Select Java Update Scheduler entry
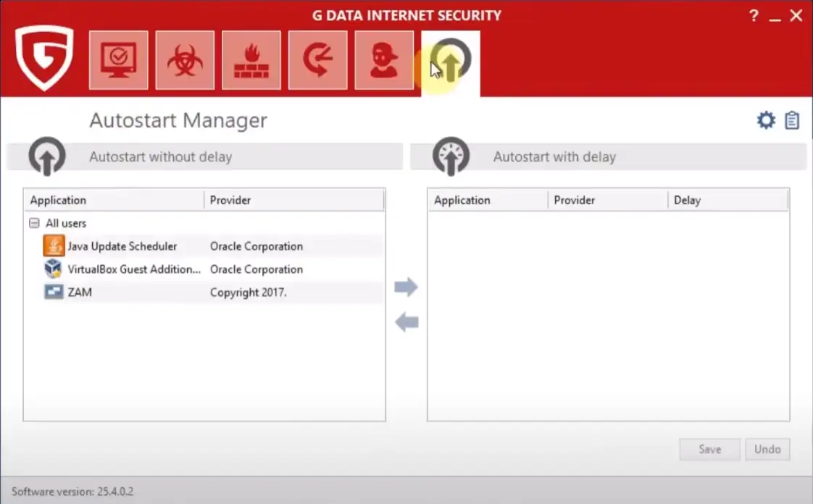The height and width of the screenshot is (504, 813). click(x=122, y=246)
